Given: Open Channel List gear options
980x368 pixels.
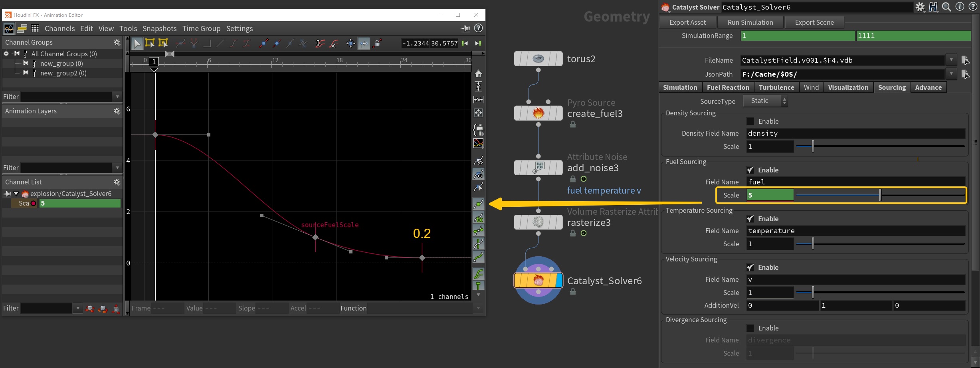Looking at the screenshot, I should [x=117, y=182].
